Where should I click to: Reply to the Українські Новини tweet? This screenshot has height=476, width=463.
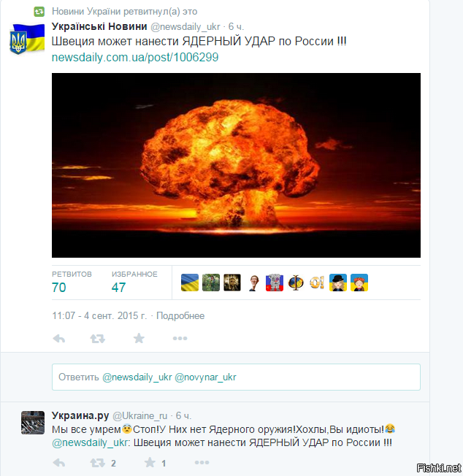pyautogui.click(x=59, y=338)
